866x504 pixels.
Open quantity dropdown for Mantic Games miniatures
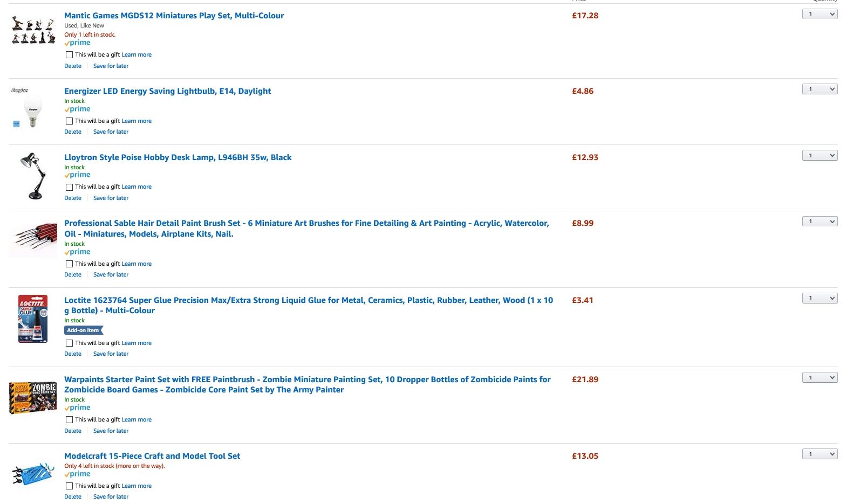point(820,14)
